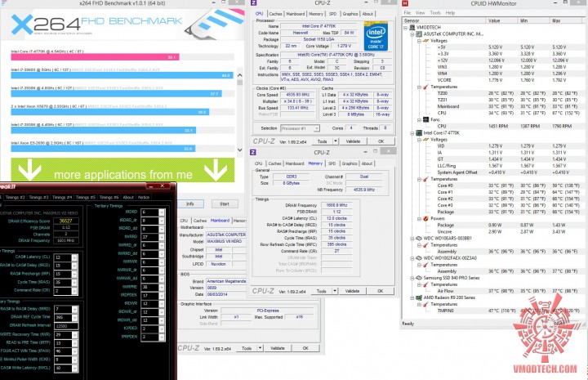Click the Voltages icon under ASUSTeK COMPUTER
This screenshot has width=588, height=380.
(426, 41)
